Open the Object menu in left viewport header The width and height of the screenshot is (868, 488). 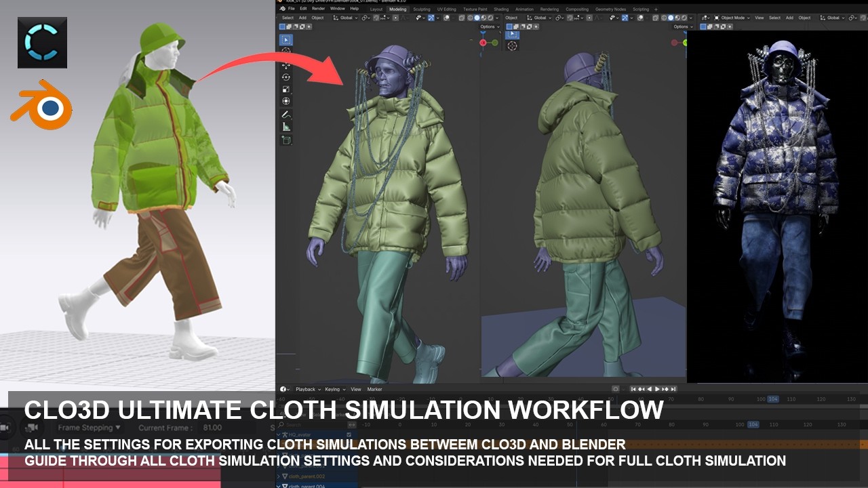tap(317, 18)
